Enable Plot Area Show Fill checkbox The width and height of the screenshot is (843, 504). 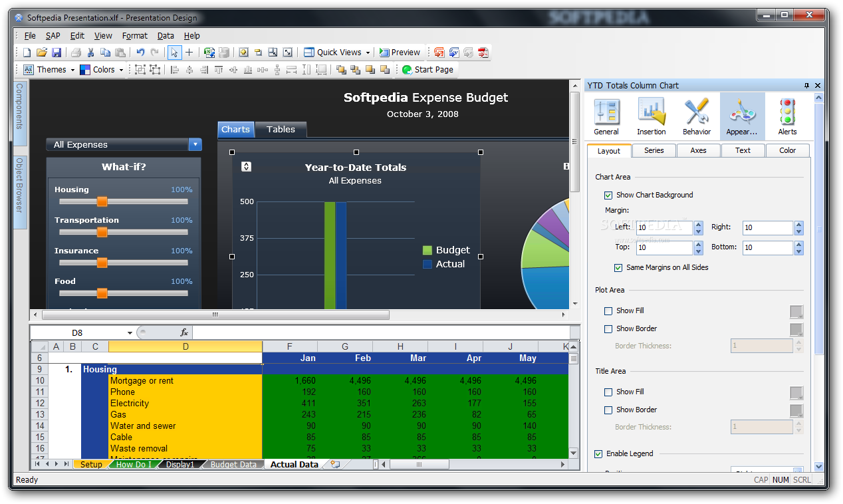coord(608,311)
